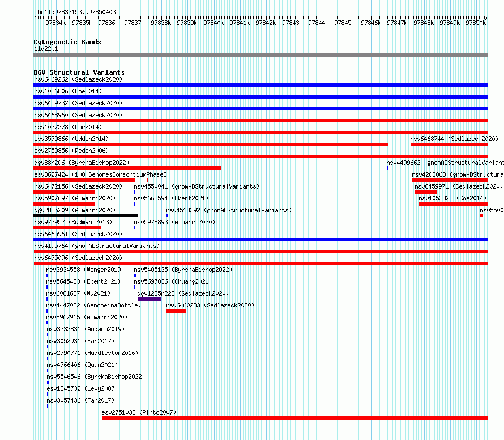Select the esv3579866 (Uddin2014) label

click(71, 139)
